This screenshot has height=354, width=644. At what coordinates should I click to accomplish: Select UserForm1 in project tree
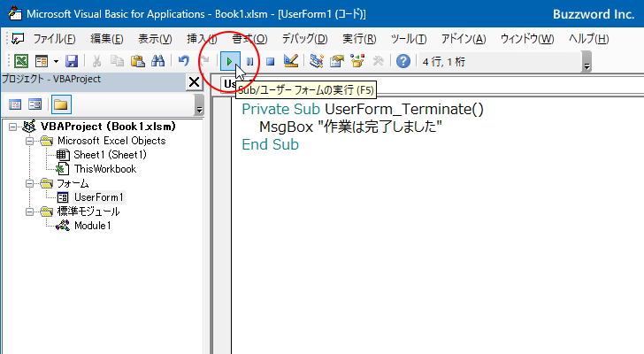tap(98, 197)
